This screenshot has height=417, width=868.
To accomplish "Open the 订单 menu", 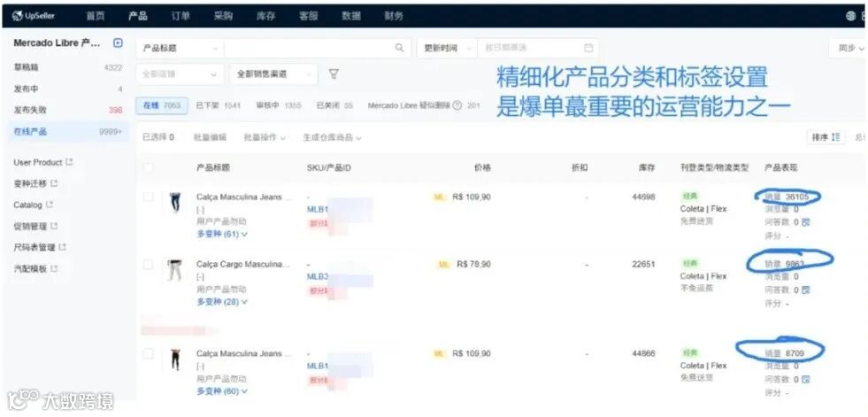I will [x=181, y=16].
